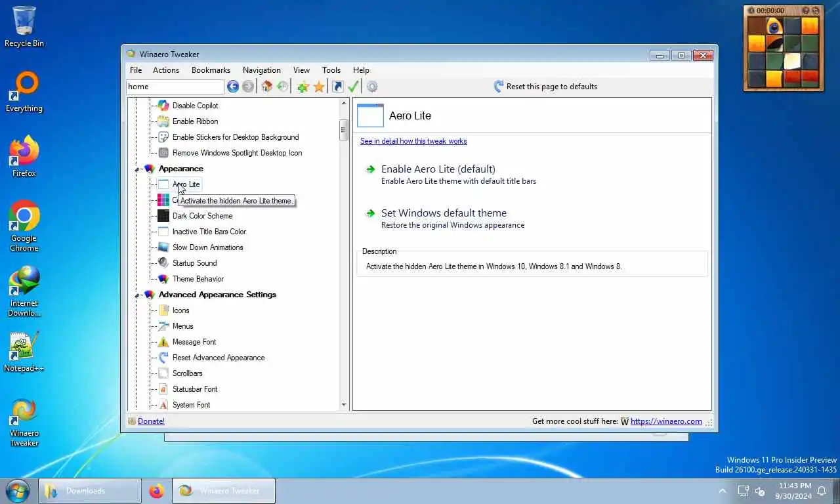Click the green checkmark toolbar icon
This screenshot has height=504, width=840.
pos(353,87)
